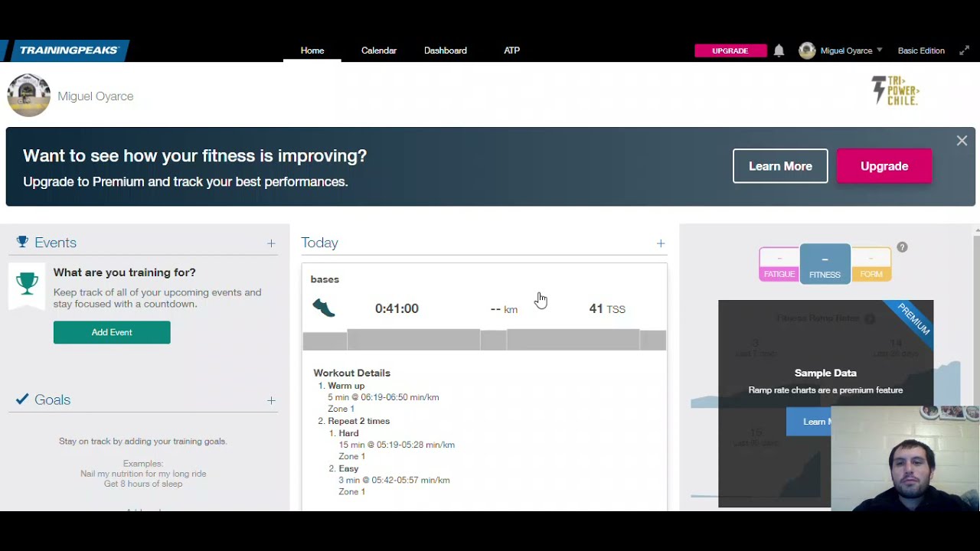
Task: Click the right panel scrollbar up arrow
Action: pos(977,230)
